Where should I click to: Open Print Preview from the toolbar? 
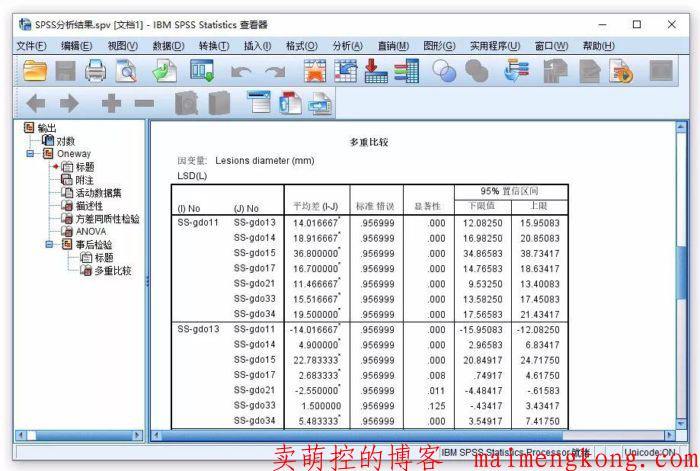pyautogui.click(x=127, y=70)
